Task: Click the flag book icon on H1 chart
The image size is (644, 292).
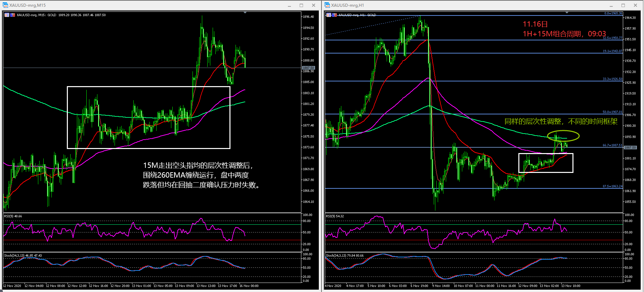Action: [334, 15]
